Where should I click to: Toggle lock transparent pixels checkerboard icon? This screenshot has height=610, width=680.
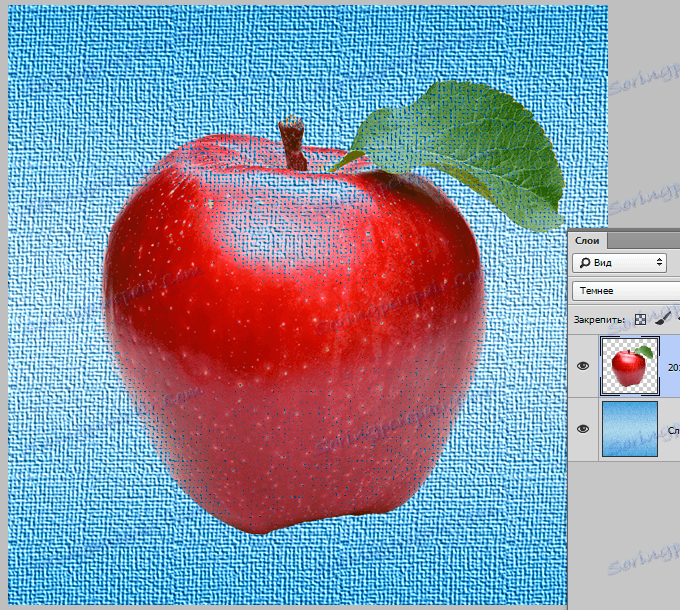640,320
